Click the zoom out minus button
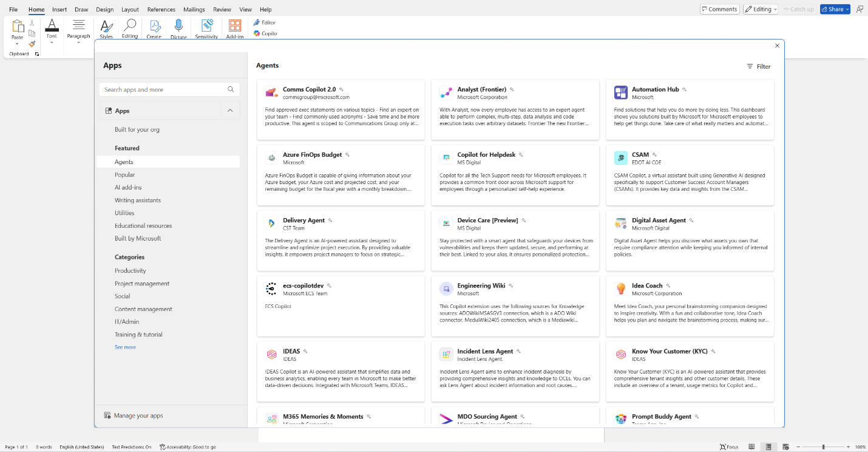 click(x=799, y=447)
